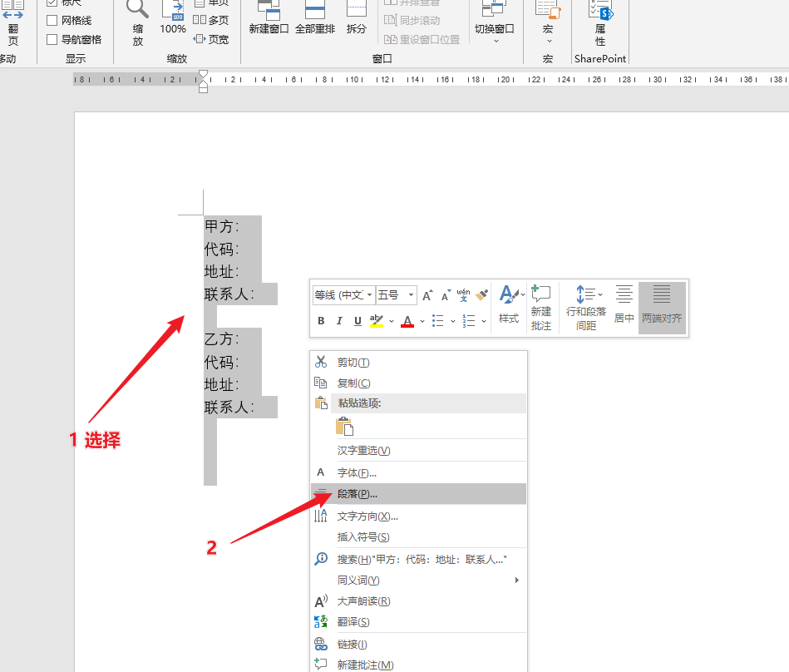Open Switch Windows dropdown
The height and width of the screenshot is (672, 789).
(494, 22)
